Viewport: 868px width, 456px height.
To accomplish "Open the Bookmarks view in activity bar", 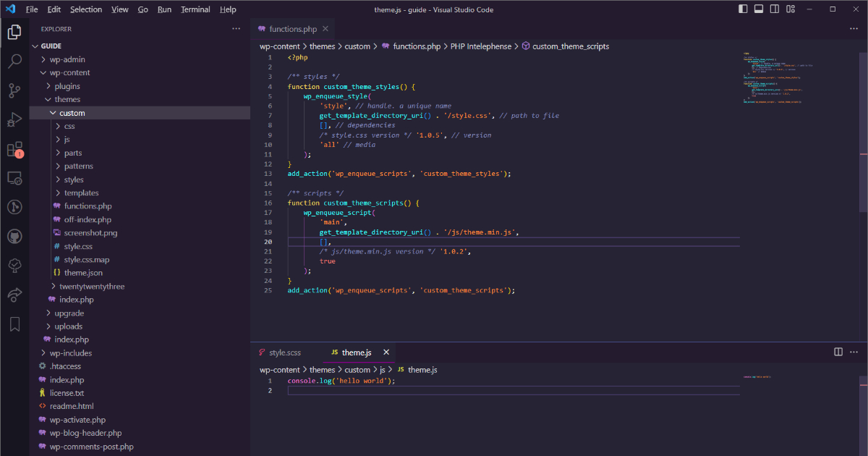I will point(14,324).
